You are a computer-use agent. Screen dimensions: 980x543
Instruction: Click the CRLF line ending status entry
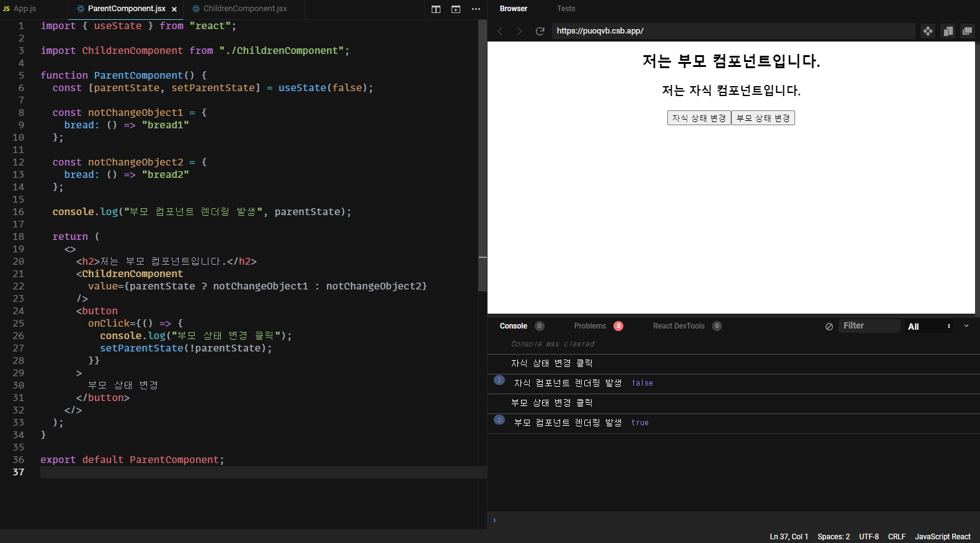click(897, 537)
